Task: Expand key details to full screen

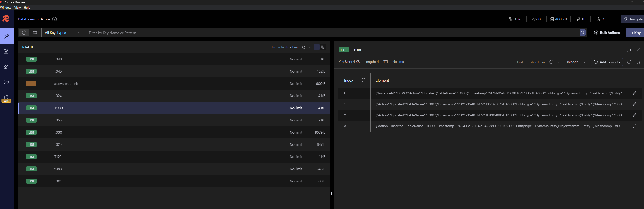Action: coord(629,50)
